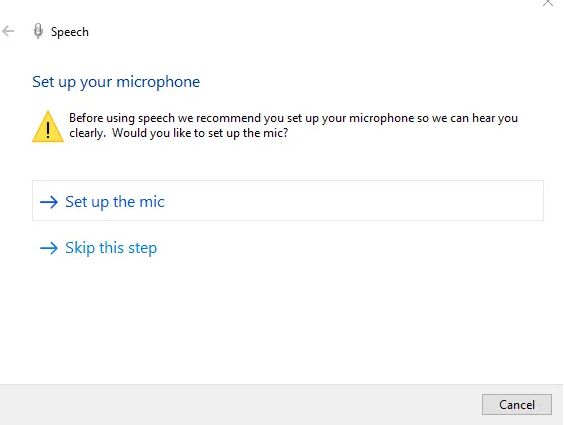Click the arrow icon before Skip this step
Screen dimensions: 564x425
click(x=49, y=248)
